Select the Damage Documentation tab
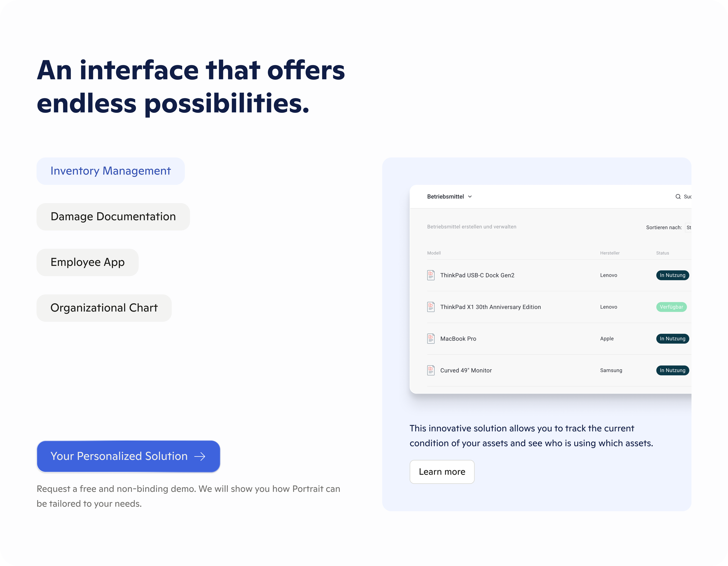 click(x=113, y=217)
